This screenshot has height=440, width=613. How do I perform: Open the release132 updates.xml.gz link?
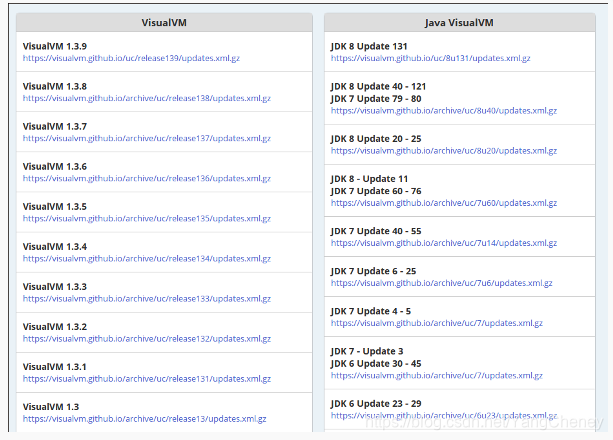[x=147, y=339]
